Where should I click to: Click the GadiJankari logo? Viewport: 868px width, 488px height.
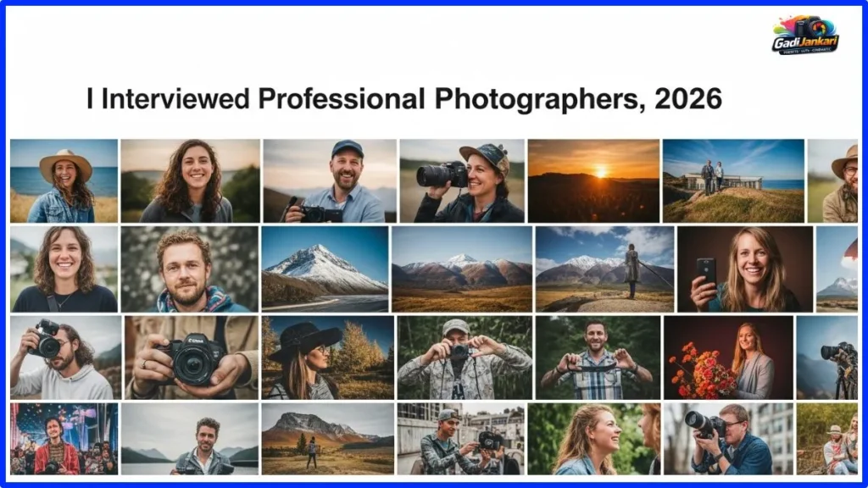805,35
